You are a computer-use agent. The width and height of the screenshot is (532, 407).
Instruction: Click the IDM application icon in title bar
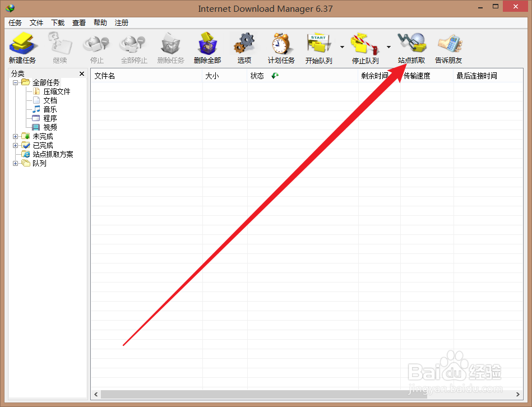tap(10, 8)
